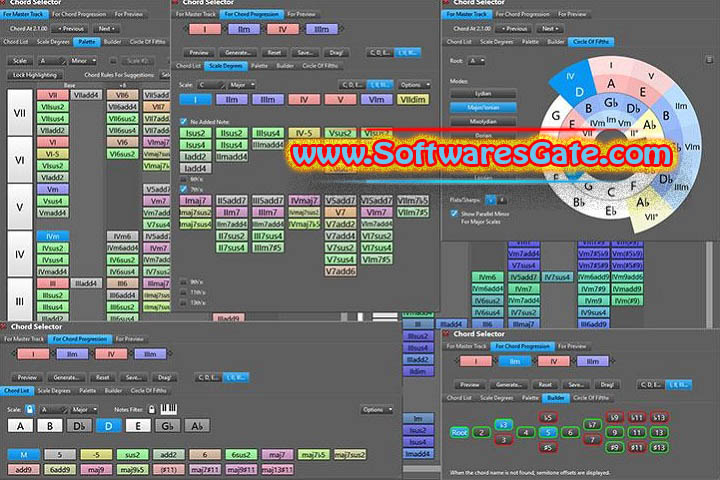Open the scale root A dropdown in Palette window
The image size is (720, 480).
[52, 61]
